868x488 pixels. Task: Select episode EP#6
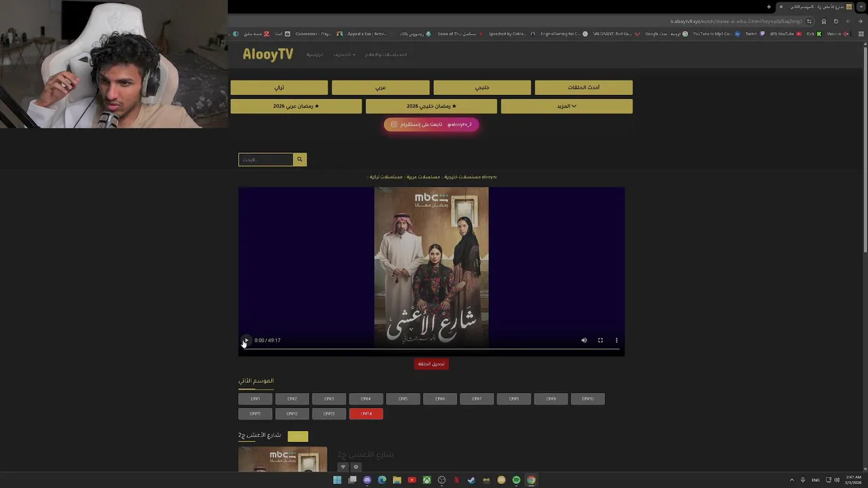[440, 399]
